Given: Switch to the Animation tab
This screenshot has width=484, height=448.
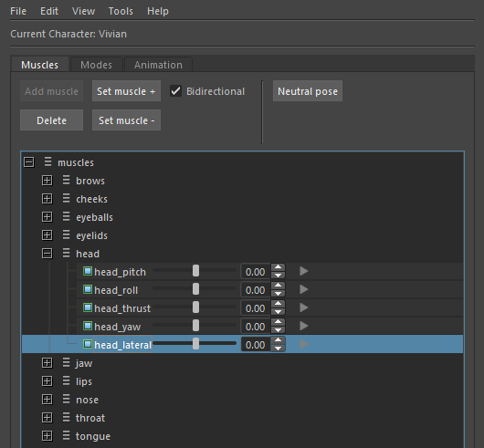Looking at the screenshot, I should pyautogui.click(x=158, y=65).
